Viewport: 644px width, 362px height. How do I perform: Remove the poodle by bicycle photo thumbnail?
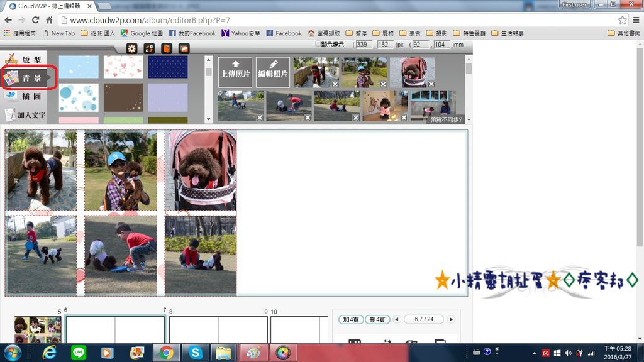click(404, 118)
